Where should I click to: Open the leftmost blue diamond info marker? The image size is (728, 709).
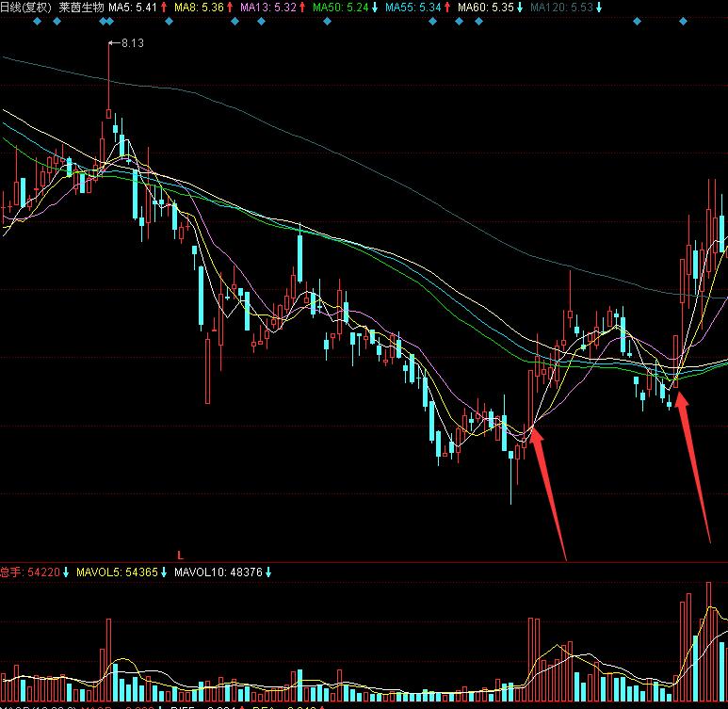pos(37,22)
